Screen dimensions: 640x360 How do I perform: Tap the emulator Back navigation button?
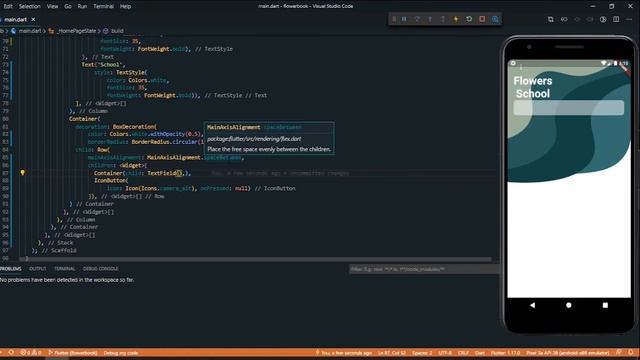532,305
